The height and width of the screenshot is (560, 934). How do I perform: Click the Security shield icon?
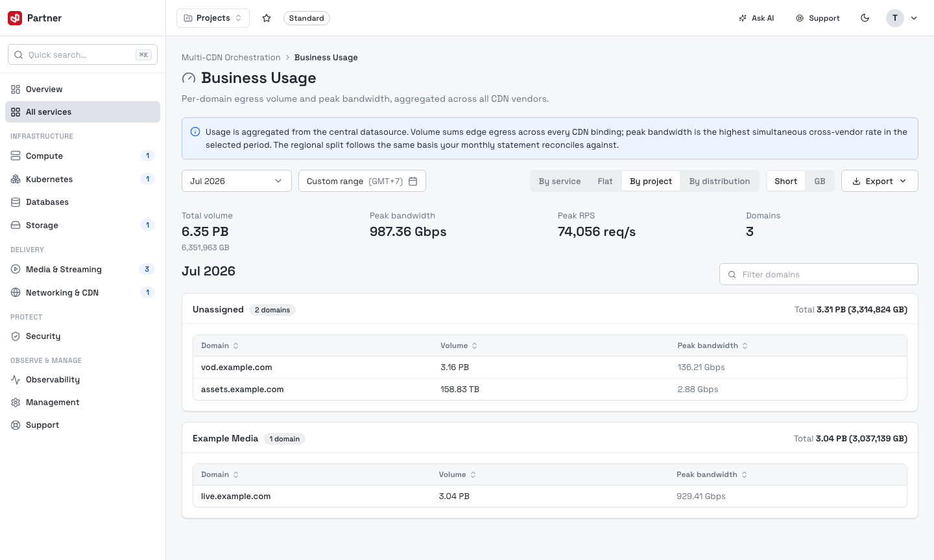pyautogui.click(x=16, y=336)
